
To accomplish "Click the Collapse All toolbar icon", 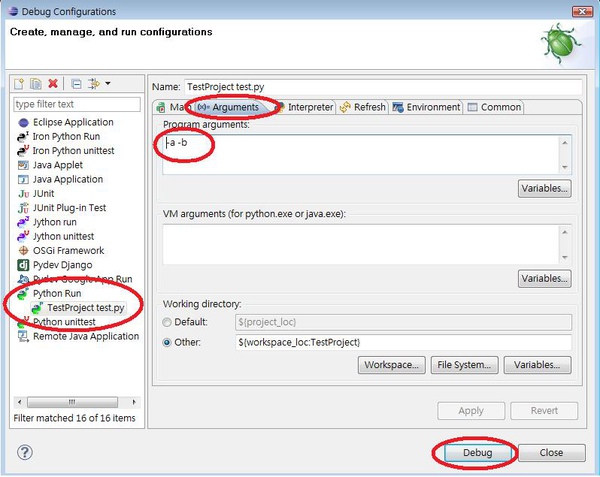I will (77, 83).
